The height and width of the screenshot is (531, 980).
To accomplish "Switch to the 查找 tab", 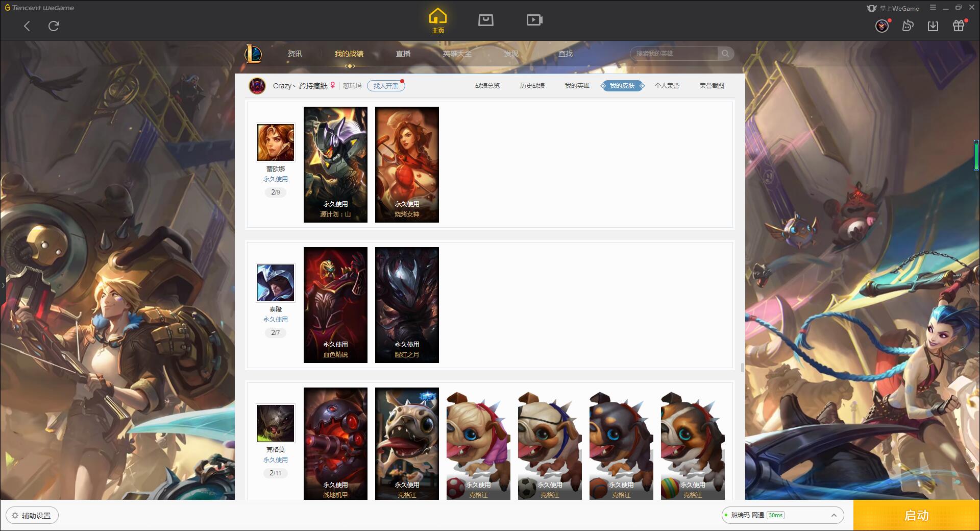I will [566, 54].
